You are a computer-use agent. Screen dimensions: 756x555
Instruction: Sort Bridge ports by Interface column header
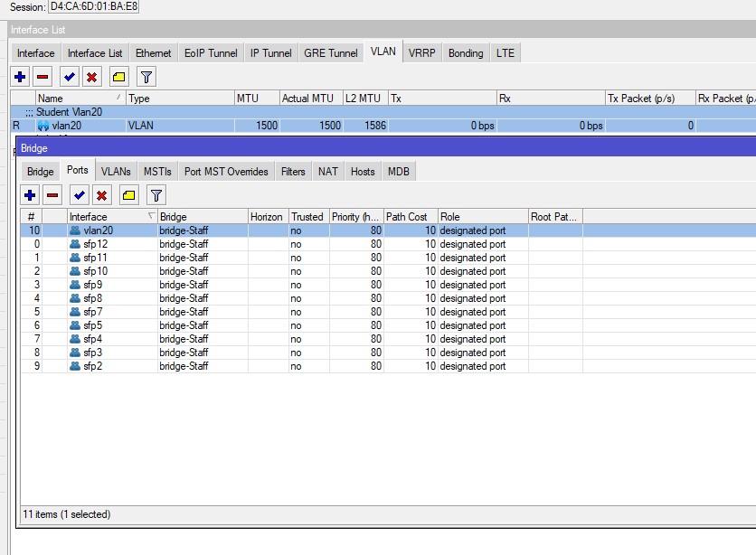point(112,217)
